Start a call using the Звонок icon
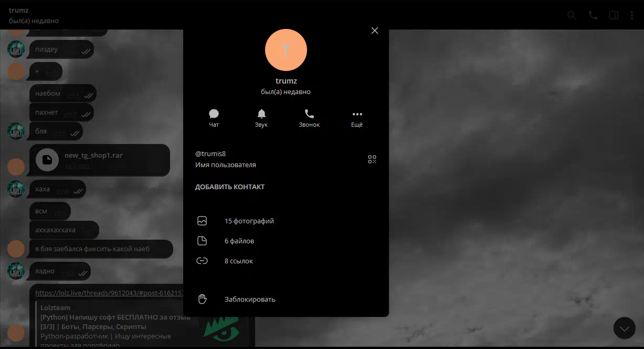This screenshot has width=644, height=349. coord(309,118)
